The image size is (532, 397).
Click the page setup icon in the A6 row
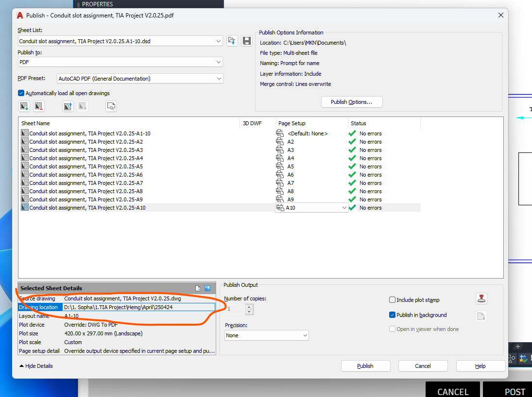coord(279,174)
